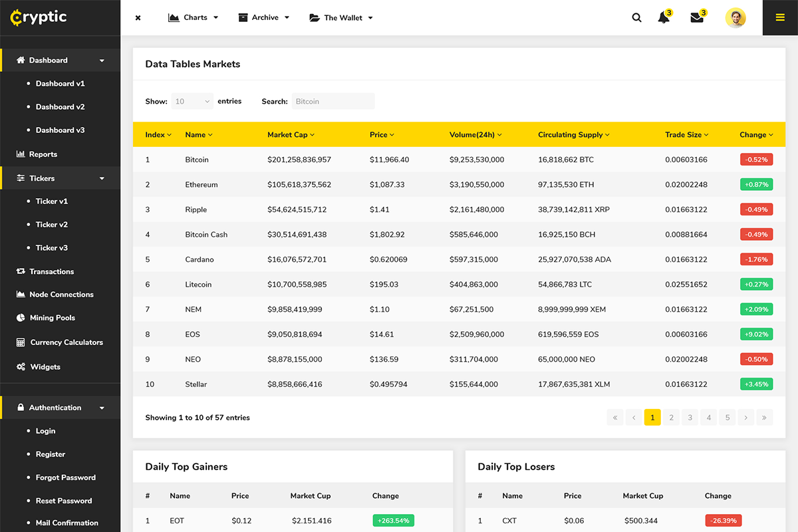Open the messages envelope icon
This screenshot has width=798, height=532.
(x=697, y=18)
